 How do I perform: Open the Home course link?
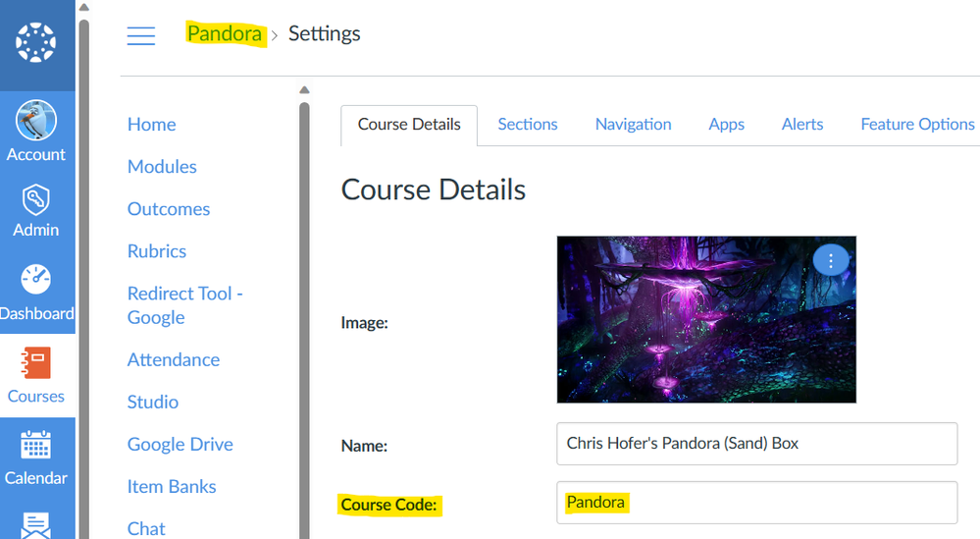[152, 125]
